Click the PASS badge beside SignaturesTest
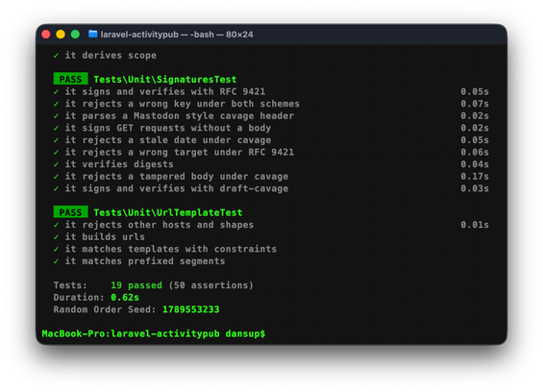543x392 pixels. tap(71, 79)
